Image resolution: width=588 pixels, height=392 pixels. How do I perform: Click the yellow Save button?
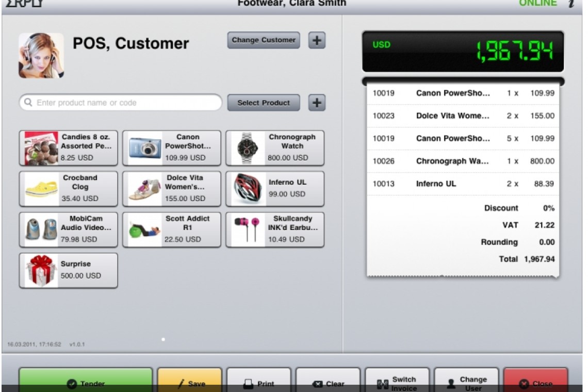[x=189, y=381]
